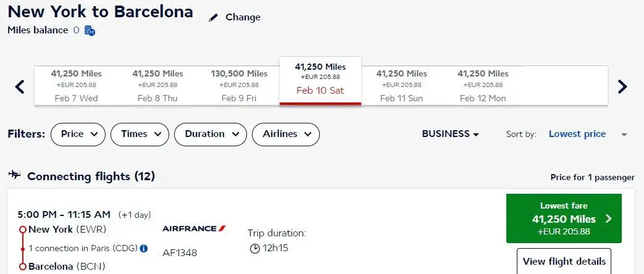The image size is (644, 274).
Task: Go to previous dates with left arrow
Action: tap(20, 86)
